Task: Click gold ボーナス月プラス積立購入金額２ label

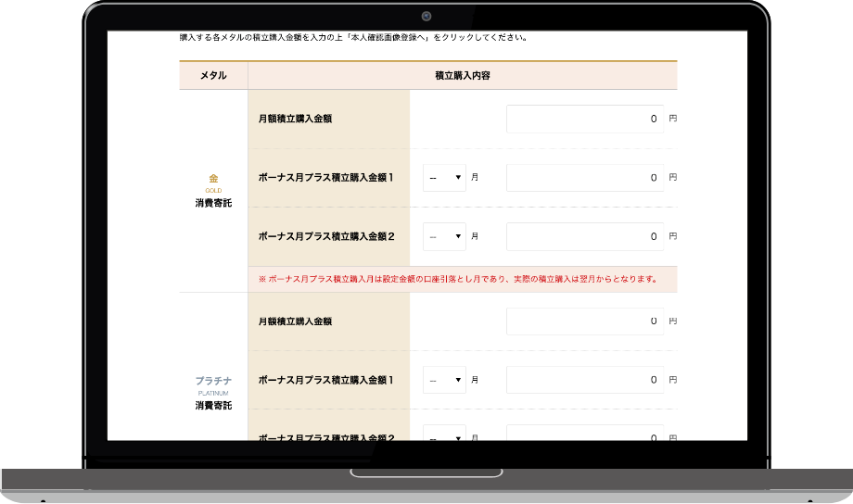Action: [326, 236]
